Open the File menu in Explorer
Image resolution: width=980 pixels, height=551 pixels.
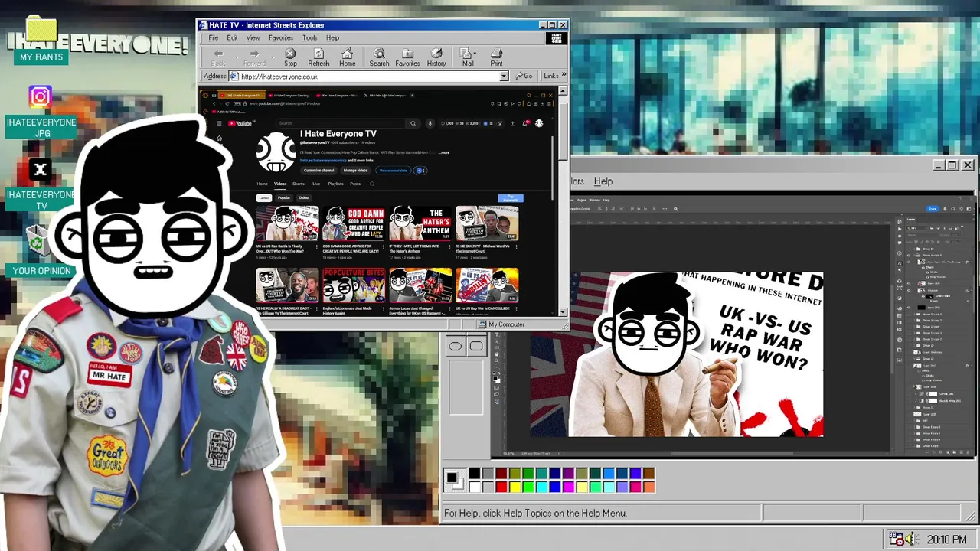213,37
